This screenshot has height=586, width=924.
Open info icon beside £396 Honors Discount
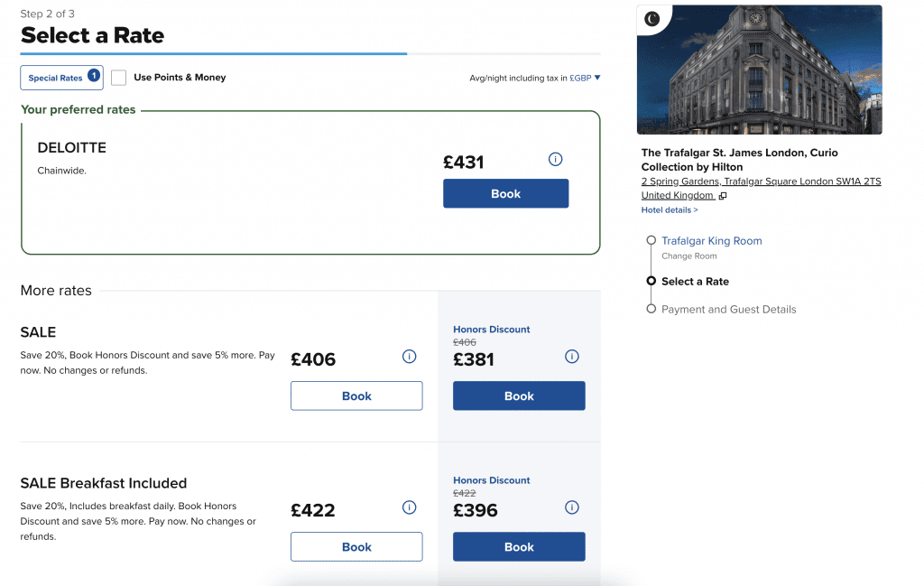(x=571, y=507)
